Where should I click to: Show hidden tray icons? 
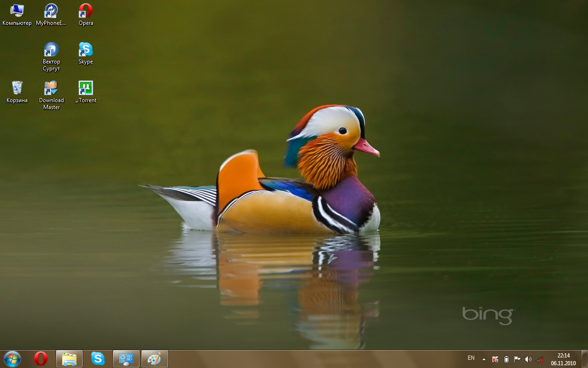point(484,359)
